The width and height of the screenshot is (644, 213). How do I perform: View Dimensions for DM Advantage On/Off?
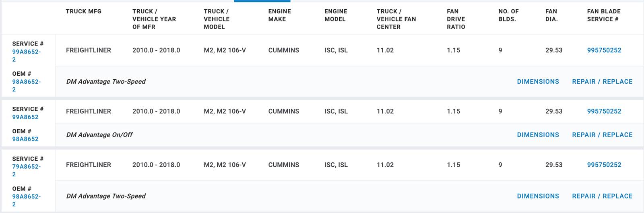tap(538, 135)
